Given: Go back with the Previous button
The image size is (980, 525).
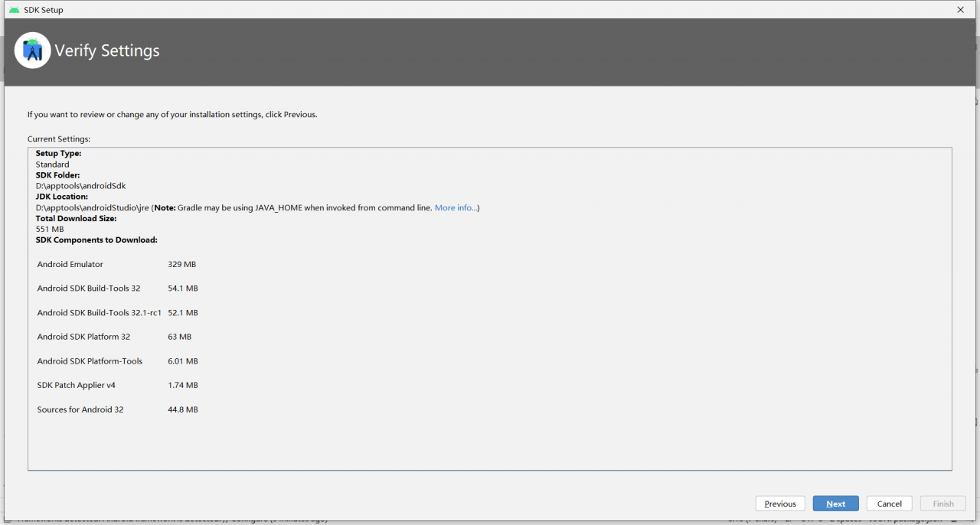Looking at the screenshot, I should coord(780,504).
